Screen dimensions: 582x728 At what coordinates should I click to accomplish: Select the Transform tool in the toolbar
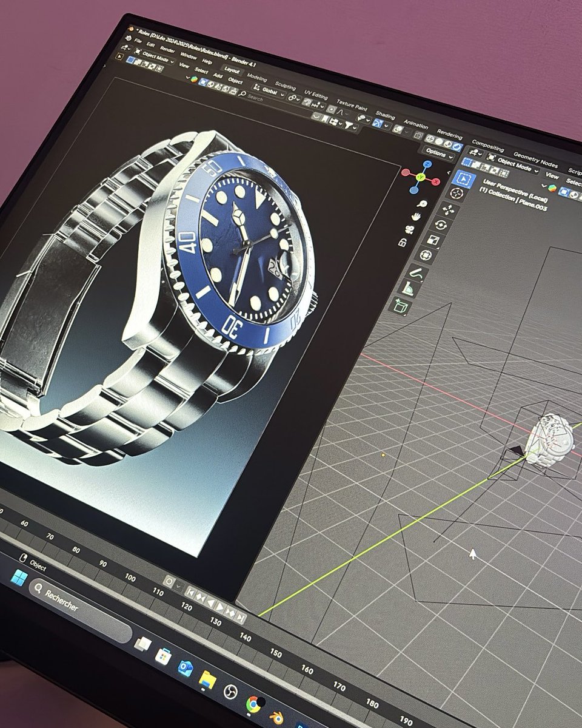[424, 256]
